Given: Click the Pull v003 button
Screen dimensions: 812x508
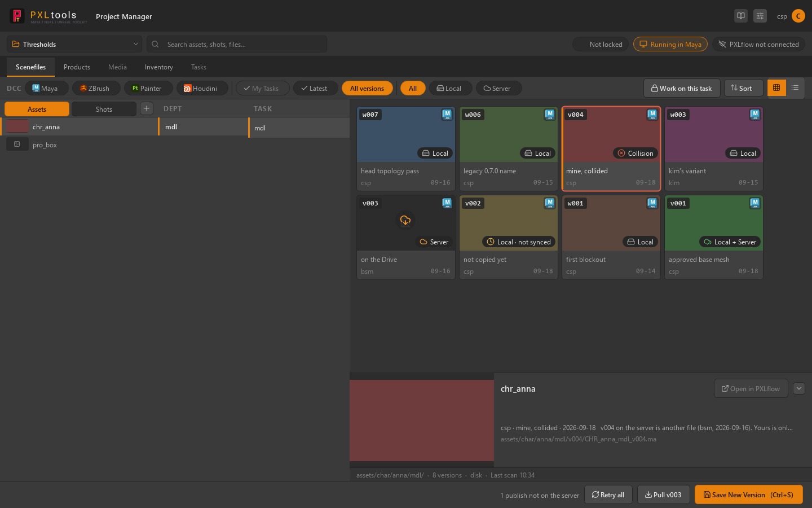Looking at the screenshot, I should coord(664,494).
